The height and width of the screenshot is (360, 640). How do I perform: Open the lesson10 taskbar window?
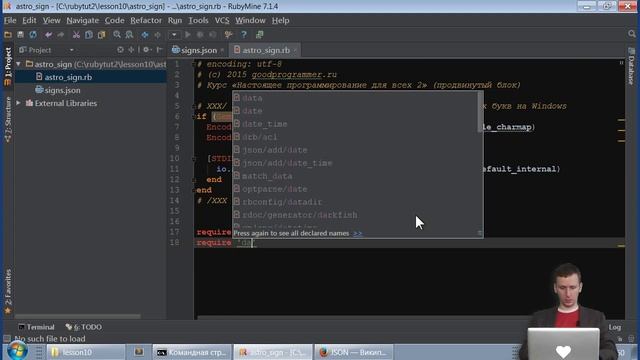(86, 352)
